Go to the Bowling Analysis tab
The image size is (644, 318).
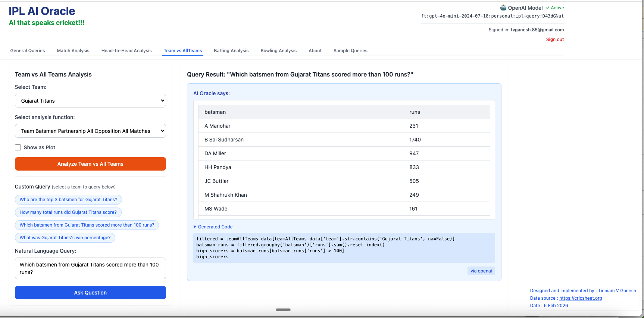[278, 51]
